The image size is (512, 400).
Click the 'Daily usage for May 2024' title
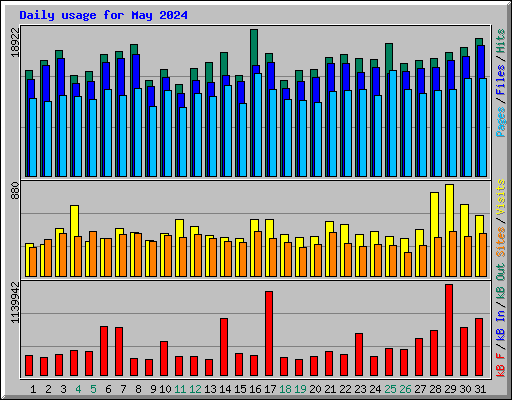tap(103, 15)
